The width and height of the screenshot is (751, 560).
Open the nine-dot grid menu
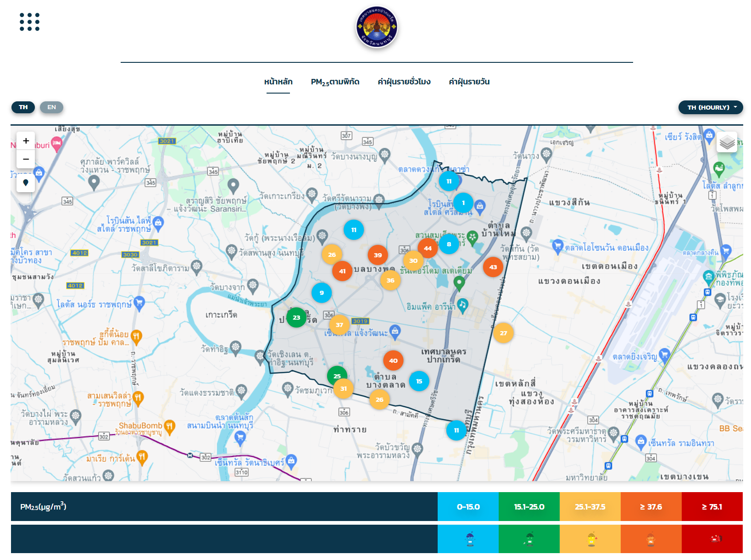tap(29, 22)
